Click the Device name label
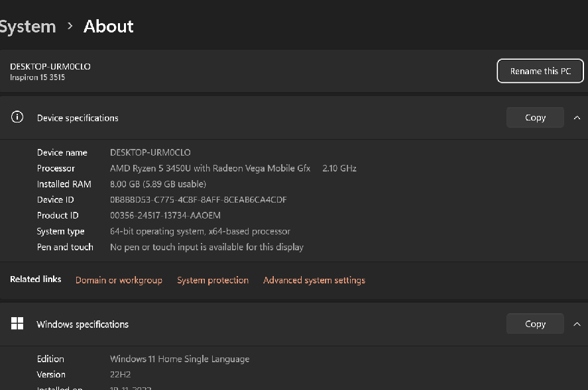This screenshot has height=390, width=588. pyautogui.click(x=62, y=152)
